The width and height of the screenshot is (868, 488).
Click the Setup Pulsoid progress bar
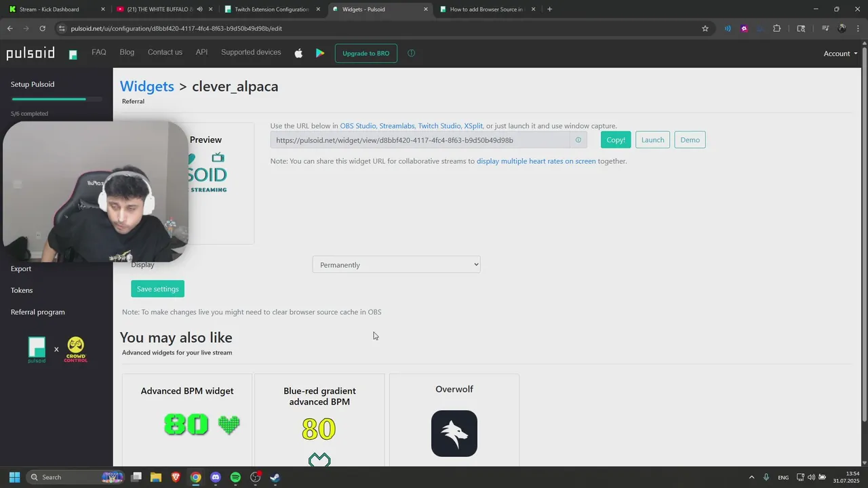(57, 100)
